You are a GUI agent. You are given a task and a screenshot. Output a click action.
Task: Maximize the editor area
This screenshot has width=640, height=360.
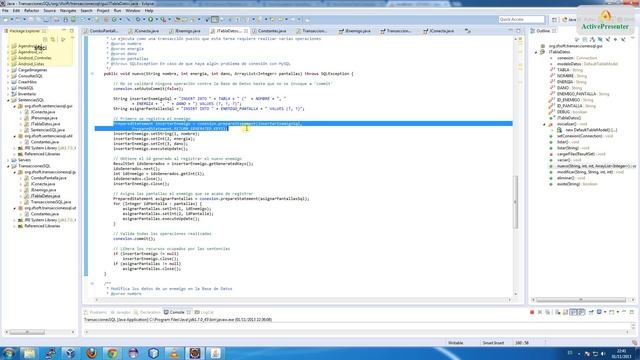coord(518,31)
